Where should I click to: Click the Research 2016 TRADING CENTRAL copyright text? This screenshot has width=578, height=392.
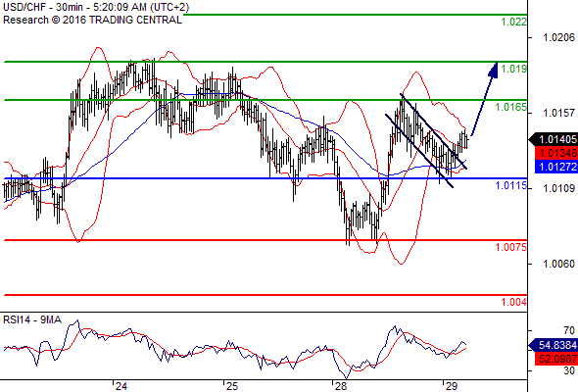92,20
